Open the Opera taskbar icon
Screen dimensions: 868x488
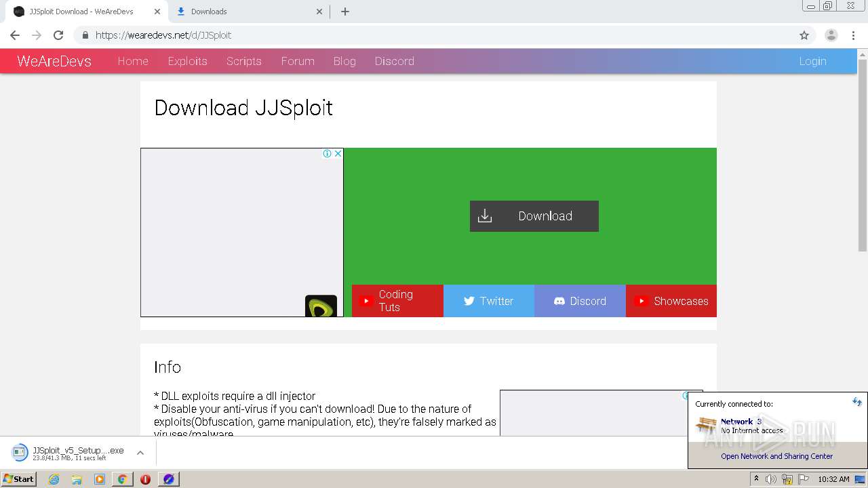click(145, 479)
